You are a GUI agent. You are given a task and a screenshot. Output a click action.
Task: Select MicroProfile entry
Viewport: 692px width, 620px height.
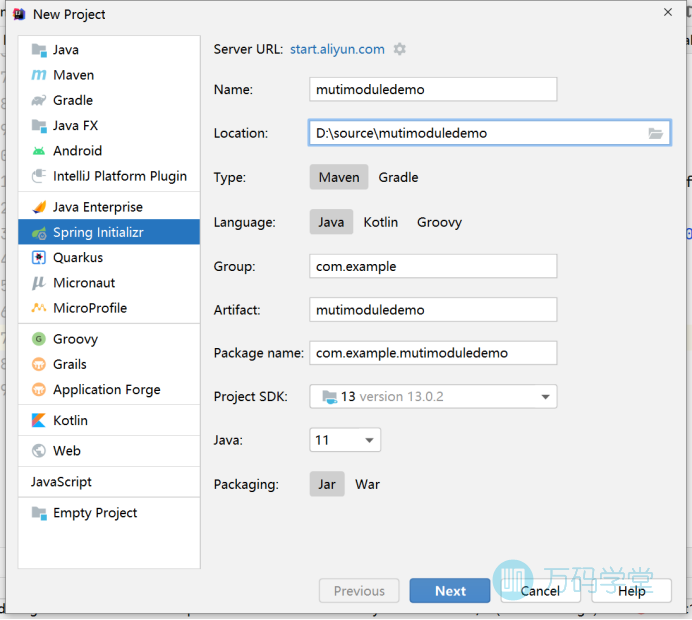[x=109, y=308]
